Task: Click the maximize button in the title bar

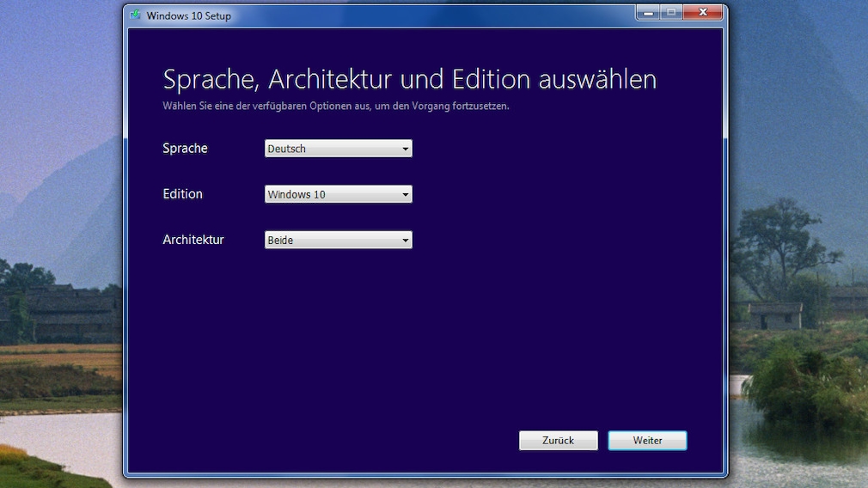Action: click(670, 13)
